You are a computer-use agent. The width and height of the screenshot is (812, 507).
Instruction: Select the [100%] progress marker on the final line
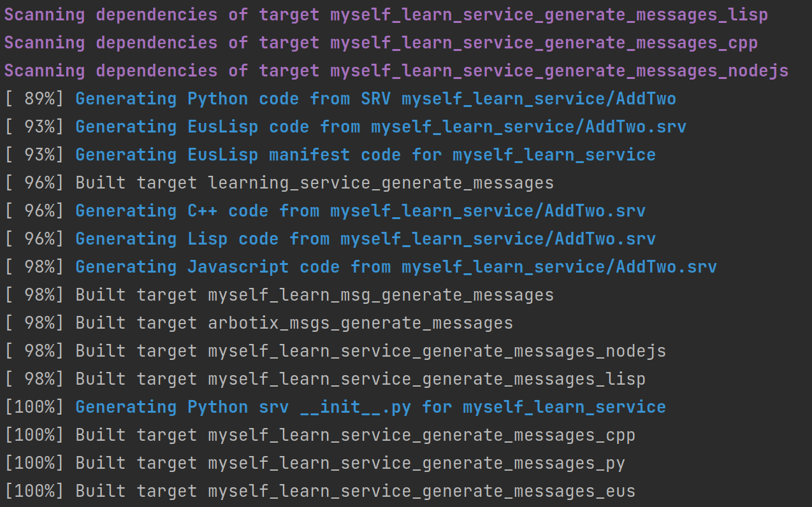click(x=34, y=490)
